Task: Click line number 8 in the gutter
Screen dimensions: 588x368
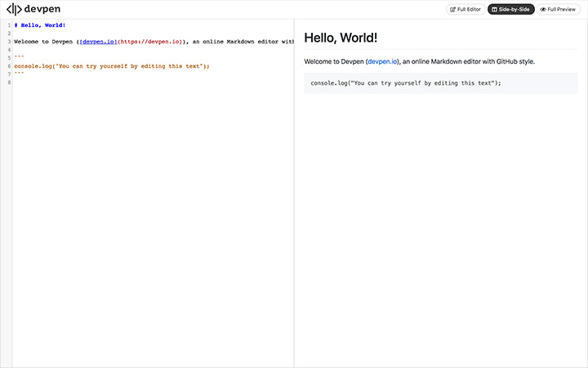Action: [x=9, y=83]
